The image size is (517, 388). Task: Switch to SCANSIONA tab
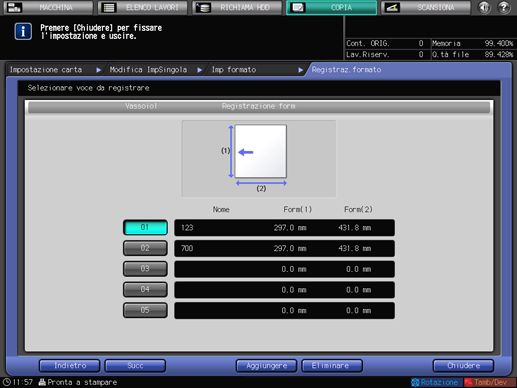[x=426, y=7]
